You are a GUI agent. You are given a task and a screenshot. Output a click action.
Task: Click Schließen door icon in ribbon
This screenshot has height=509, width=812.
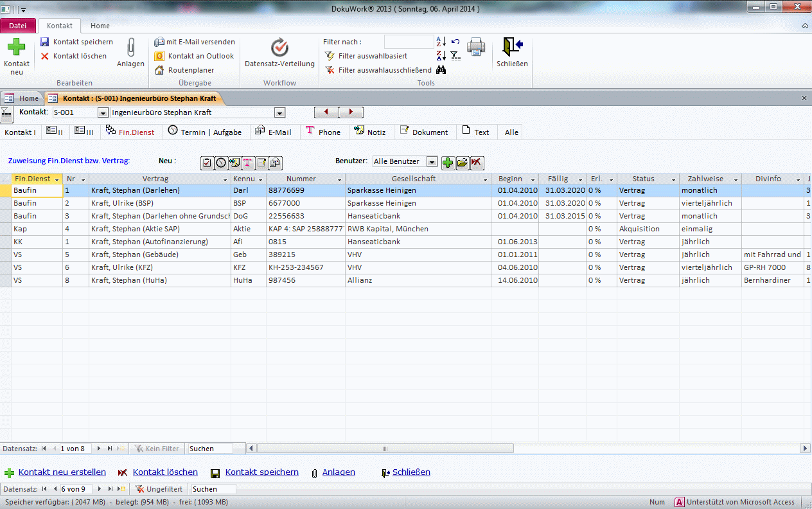(512, 47)
